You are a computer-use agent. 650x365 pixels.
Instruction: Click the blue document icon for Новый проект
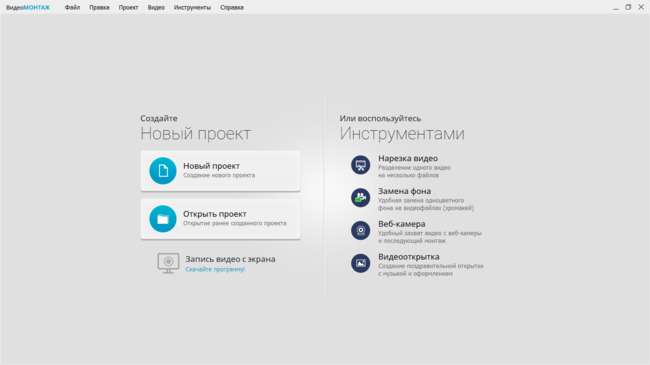163,170
